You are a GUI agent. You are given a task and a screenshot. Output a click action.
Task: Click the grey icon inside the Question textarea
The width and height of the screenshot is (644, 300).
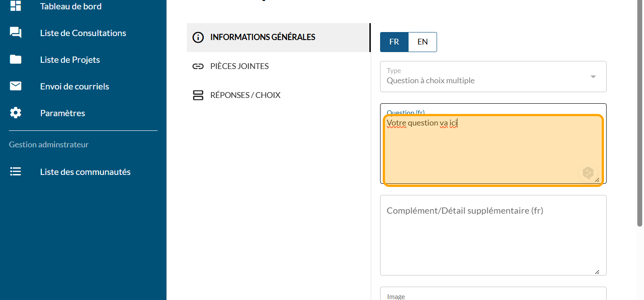point(588,173)
